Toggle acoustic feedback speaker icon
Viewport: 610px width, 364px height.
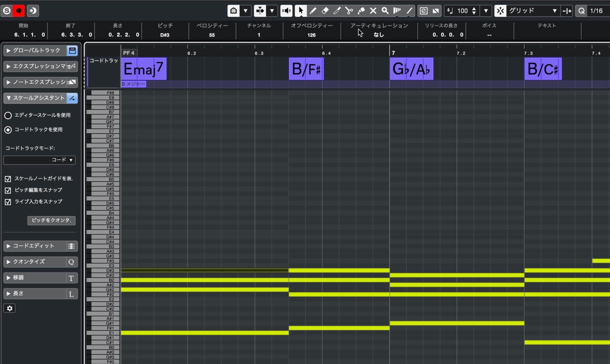pos(286,11)
